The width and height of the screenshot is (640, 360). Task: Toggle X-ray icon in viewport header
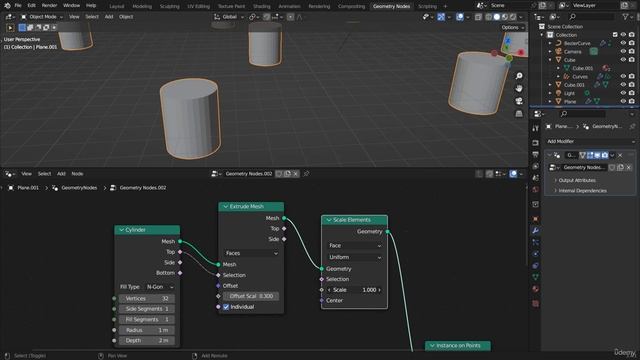point(478,17)
